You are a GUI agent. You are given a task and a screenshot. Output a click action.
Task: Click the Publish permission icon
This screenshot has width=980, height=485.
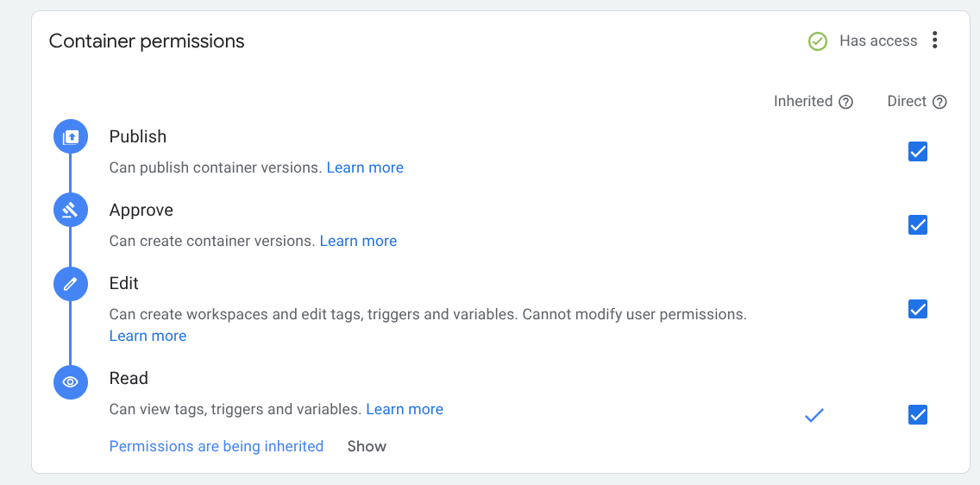point(71,136)
